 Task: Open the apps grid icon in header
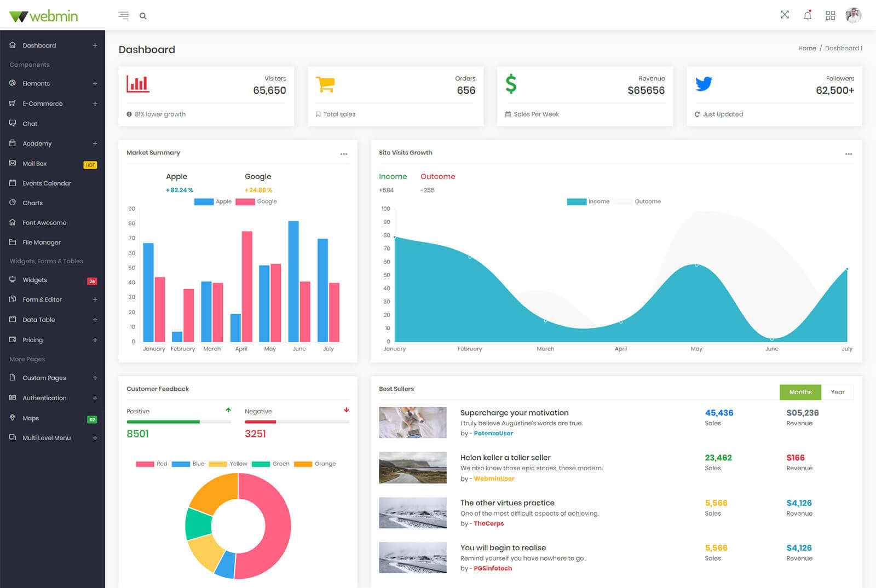pyautogui.click(x=830, y=15)
